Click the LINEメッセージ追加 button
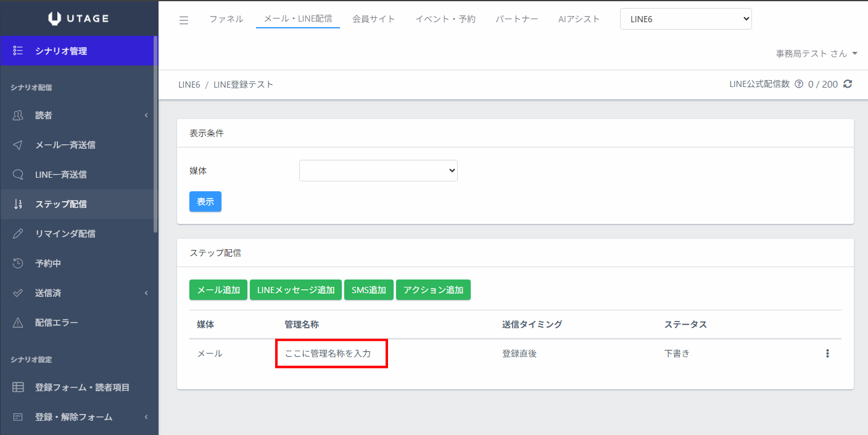The image size is (868, 435). tap(296, 290)
